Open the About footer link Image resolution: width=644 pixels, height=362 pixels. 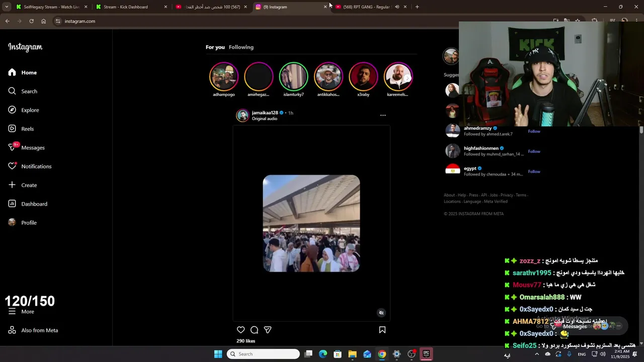coord(449,195)
